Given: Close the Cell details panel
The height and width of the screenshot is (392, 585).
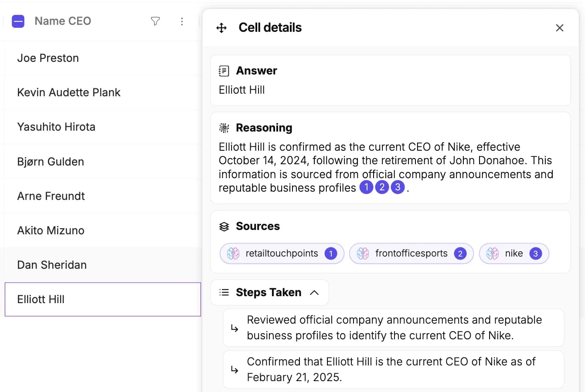Looking at the screenshot, I should (560, 28).
